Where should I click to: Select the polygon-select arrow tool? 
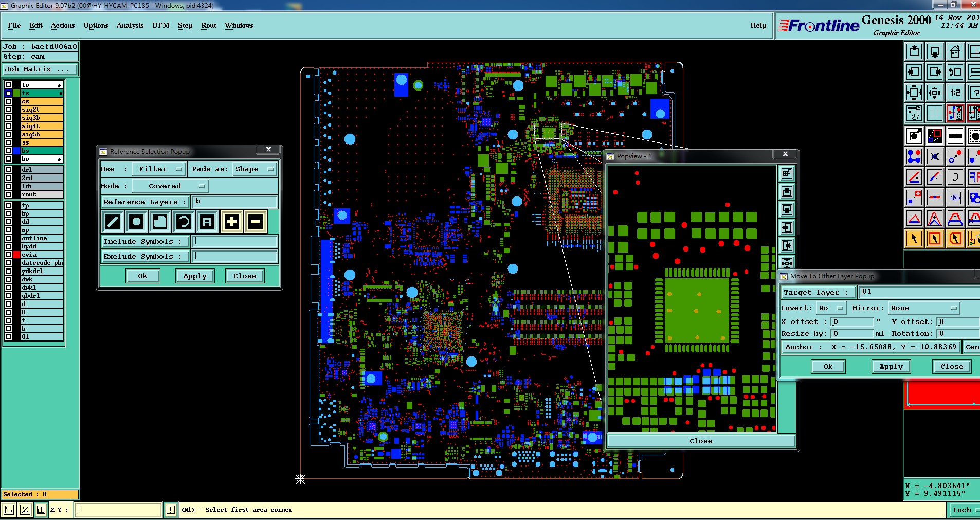pyautogui.click(x=955, y=239)
